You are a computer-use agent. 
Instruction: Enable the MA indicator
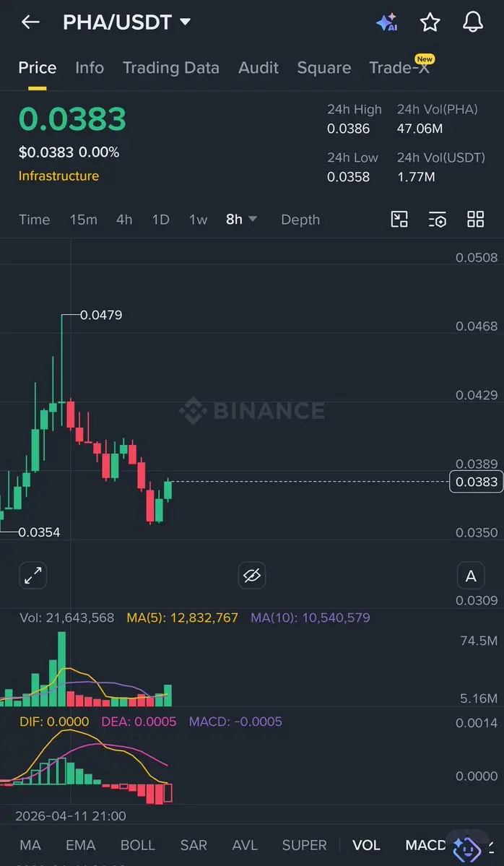[x=30, y=846]
